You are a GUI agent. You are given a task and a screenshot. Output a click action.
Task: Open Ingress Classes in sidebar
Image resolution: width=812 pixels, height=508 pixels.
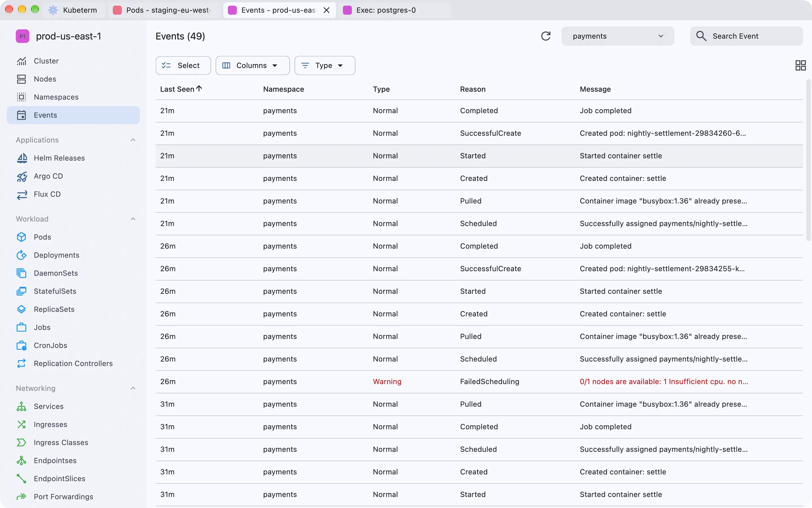click(73, 443)
